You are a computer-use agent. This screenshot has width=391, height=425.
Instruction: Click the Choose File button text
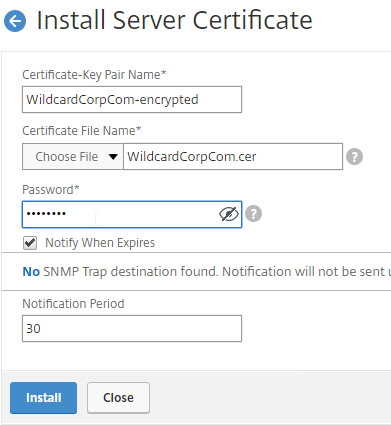point(67,157)
